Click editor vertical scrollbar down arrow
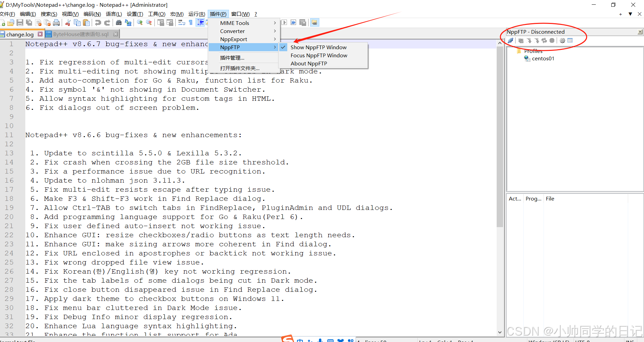 pyautogui.click(x=500, y=332)
